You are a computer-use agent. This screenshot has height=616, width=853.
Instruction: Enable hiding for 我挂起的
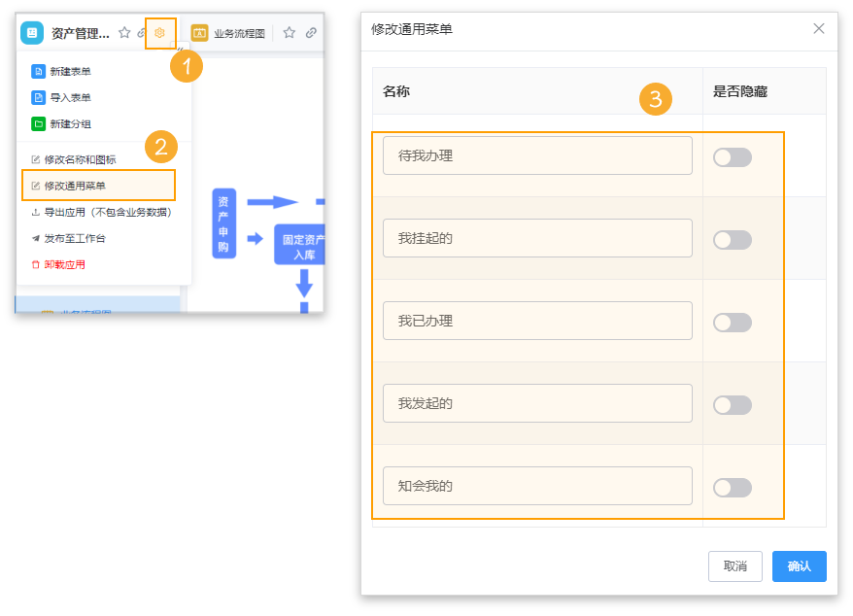(x=732, y=238)
